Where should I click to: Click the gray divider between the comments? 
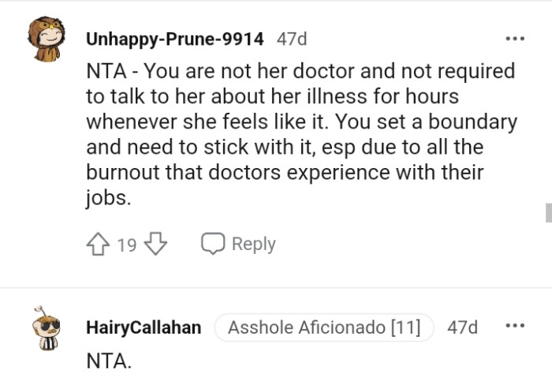pyautogui.click(x=276, y=287)
